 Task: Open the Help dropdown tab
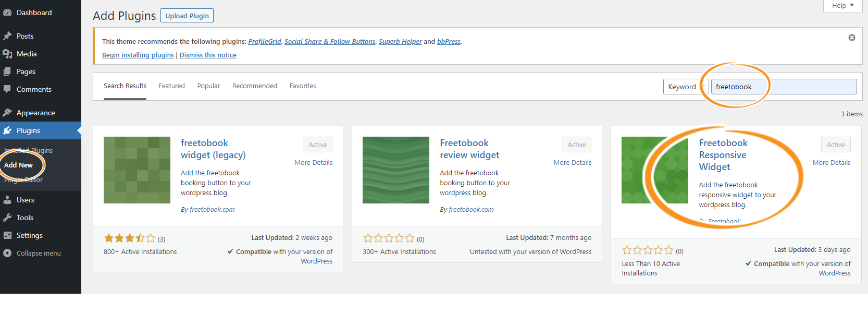pyautogui.click(x=842, y=6)
